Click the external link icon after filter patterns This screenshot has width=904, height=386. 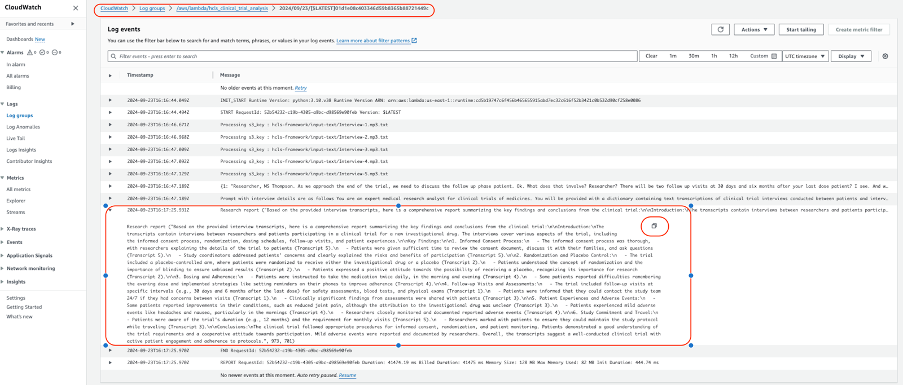(415, 41)
